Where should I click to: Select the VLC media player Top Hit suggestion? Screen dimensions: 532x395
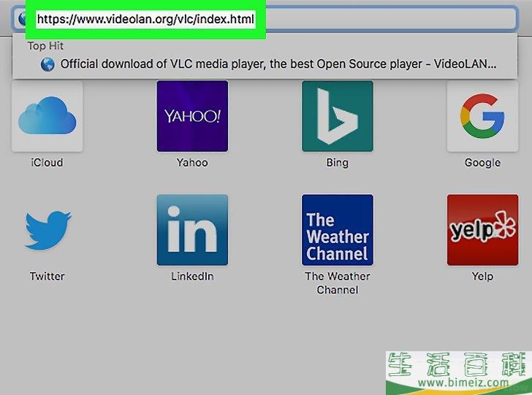coord(278,64)
